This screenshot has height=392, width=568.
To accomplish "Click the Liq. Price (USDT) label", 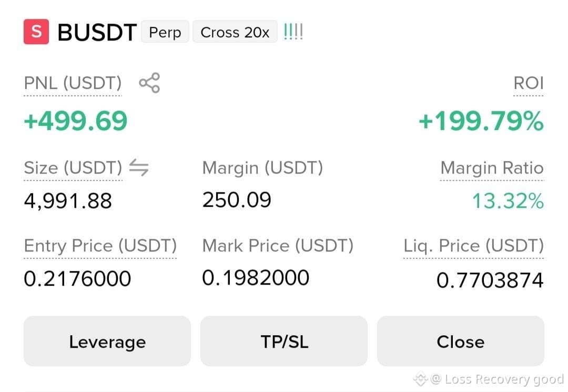I will tap(474, 246).
